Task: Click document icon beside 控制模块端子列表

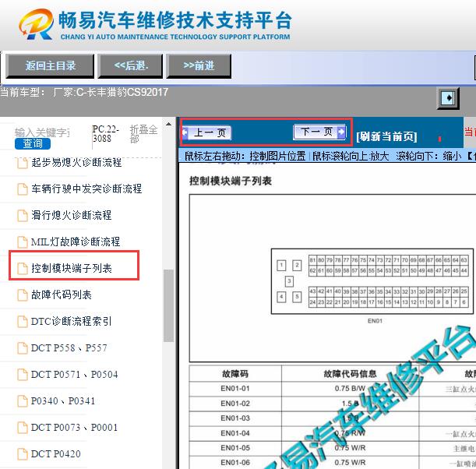Action: [x=23, y=268]
